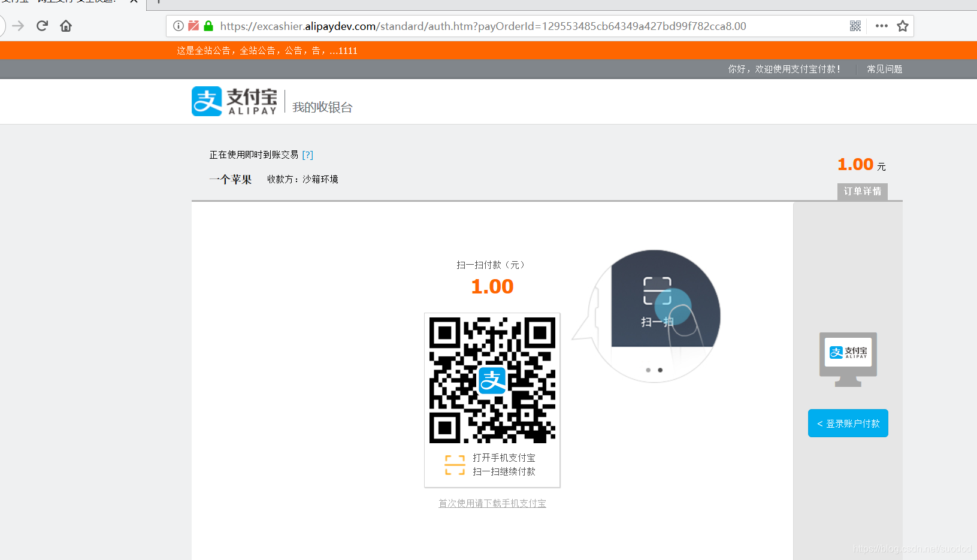Click Alipay logo in QR code center
Image resolution: width=977 pixels, height=560 pixels.
click(492, 380)
